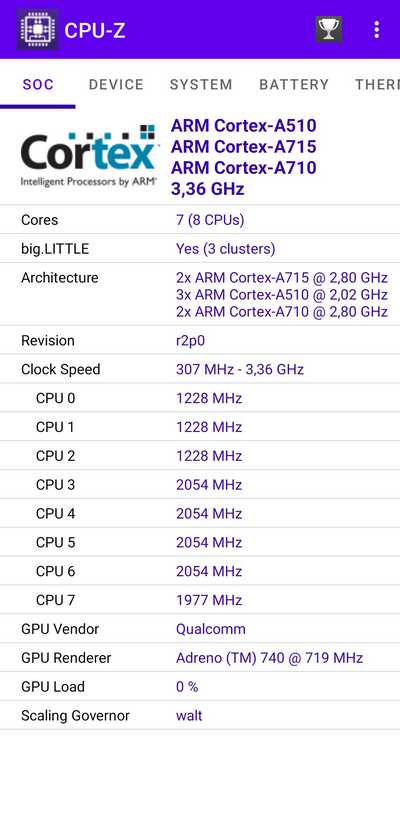Tap the Architecture details row
Image resolution: width=400 pixels, height=814 pixels.
click(200, 294)
